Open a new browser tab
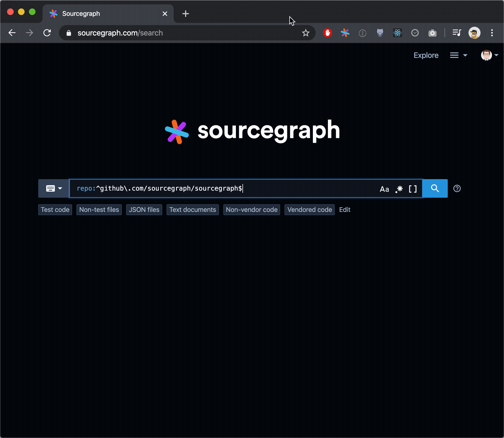 click(186, 14)
